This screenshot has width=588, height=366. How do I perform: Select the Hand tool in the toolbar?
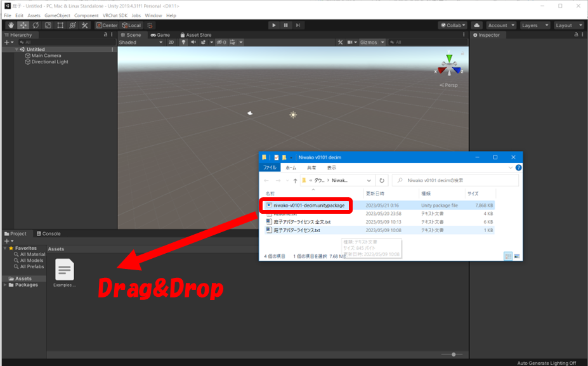[x=11, y=25]
